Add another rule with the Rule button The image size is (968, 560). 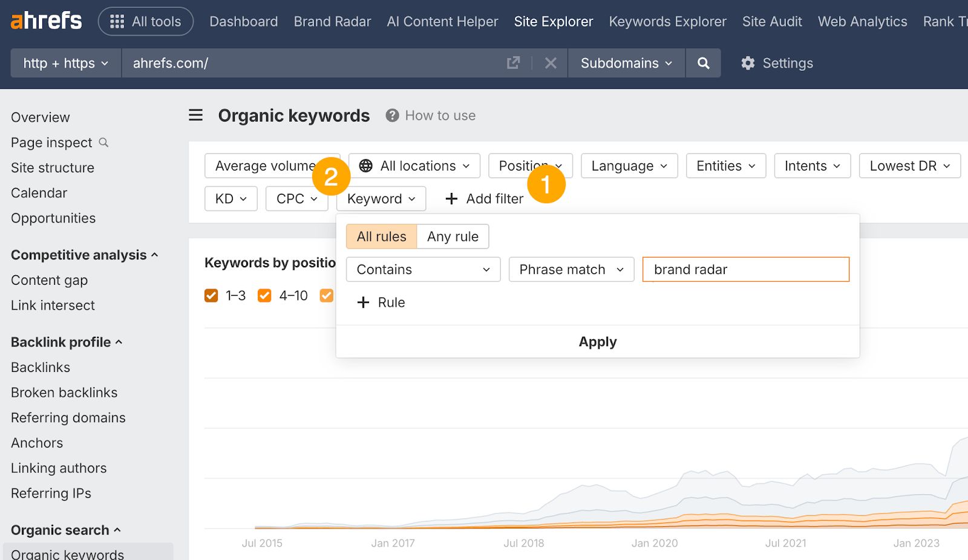(x=381, y=302)
